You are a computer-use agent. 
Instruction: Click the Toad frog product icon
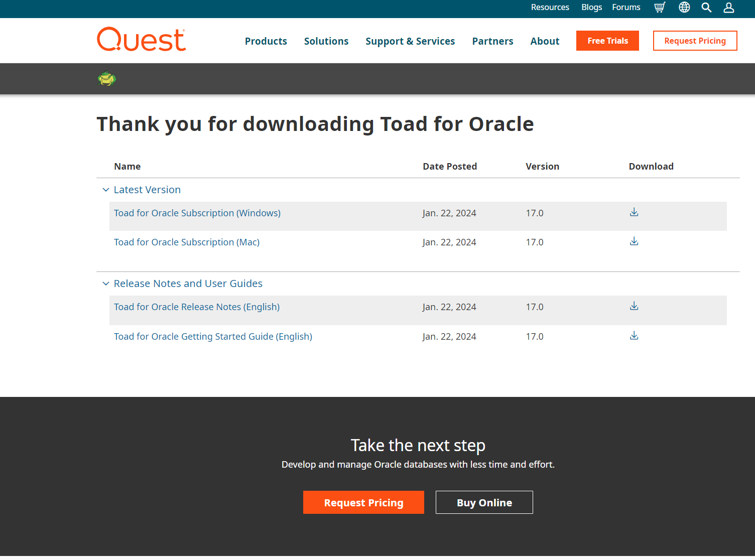[107, 79]
